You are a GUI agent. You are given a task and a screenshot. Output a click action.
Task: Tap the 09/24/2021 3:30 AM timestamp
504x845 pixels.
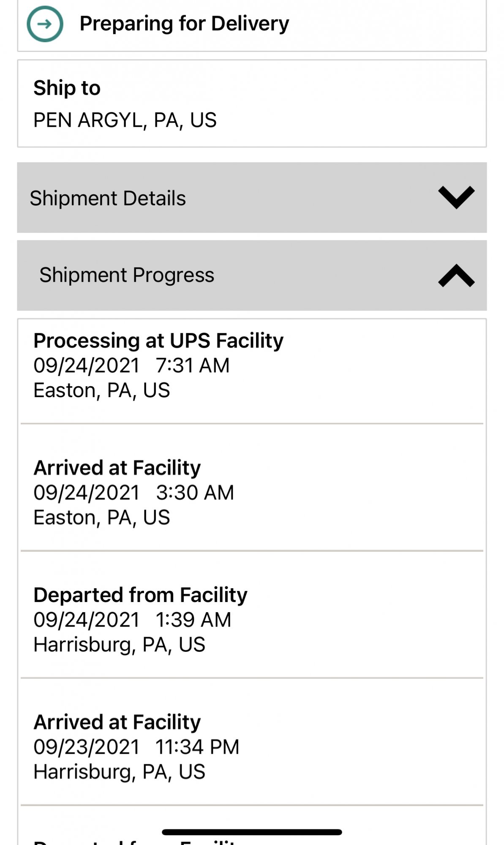(x=133, y=493)
